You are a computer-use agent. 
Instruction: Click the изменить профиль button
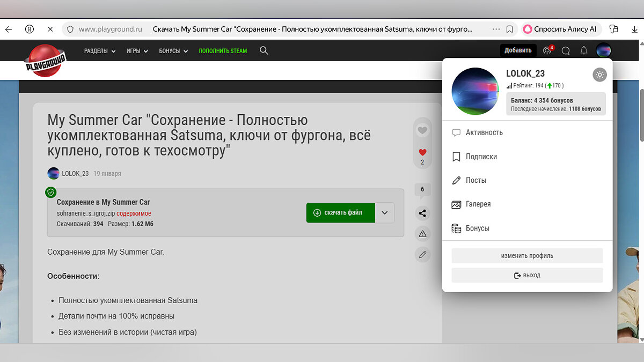[527, 256]
